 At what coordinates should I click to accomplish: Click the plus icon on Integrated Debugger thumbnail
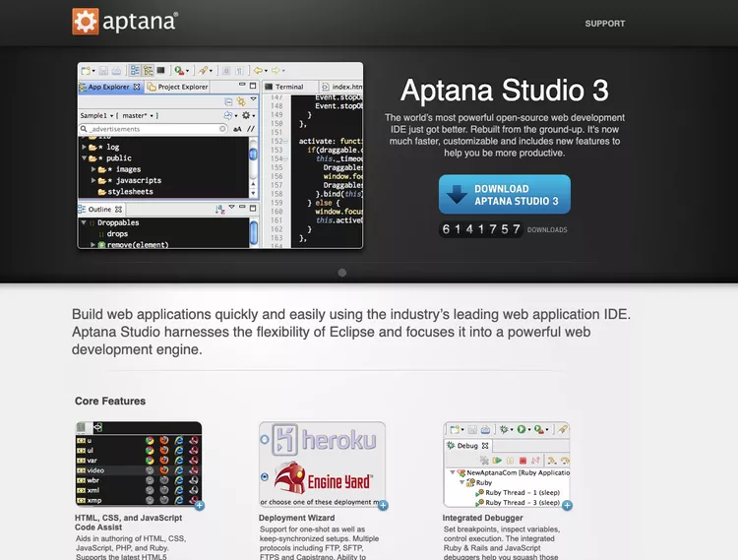pos(567,506)
